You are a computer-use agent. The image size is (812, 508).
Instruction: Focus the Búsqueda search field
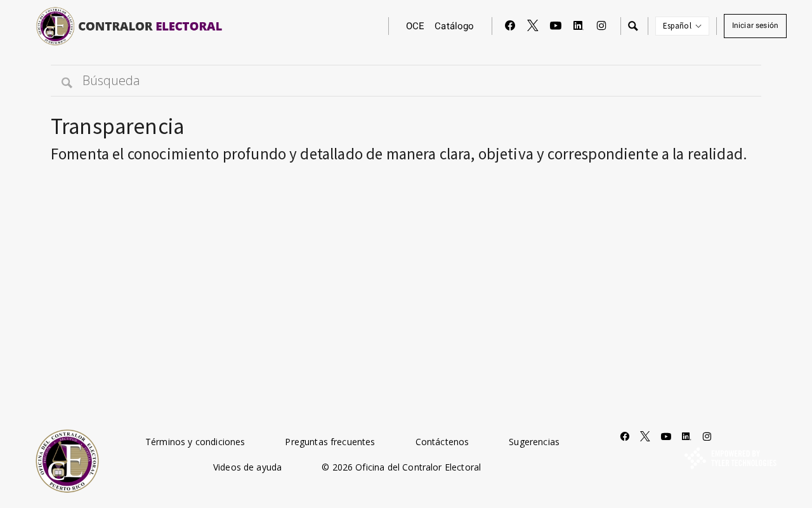coord(406,81)
